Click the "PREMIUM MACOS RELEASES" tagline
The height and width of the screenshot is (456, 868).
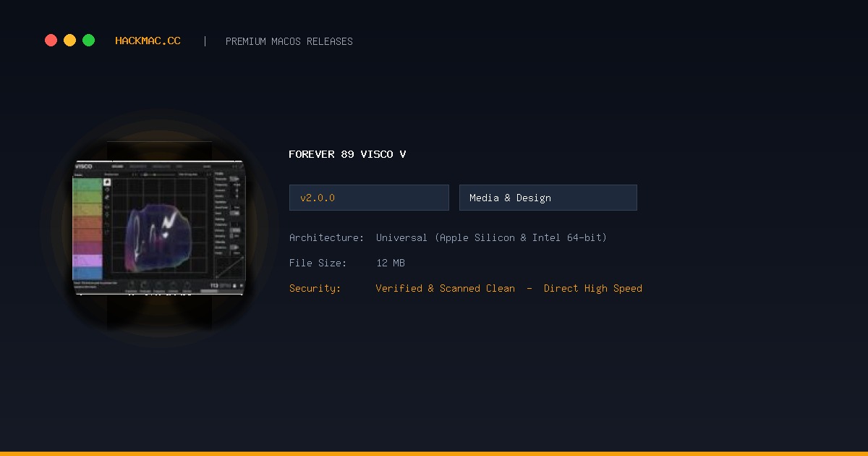289,41
